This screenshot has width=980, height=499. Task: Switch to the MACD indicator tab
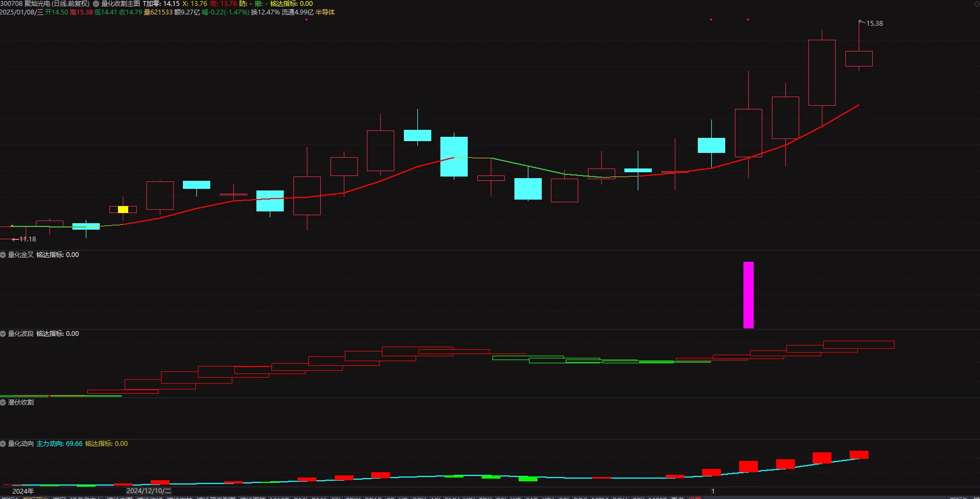coord(279,497)
